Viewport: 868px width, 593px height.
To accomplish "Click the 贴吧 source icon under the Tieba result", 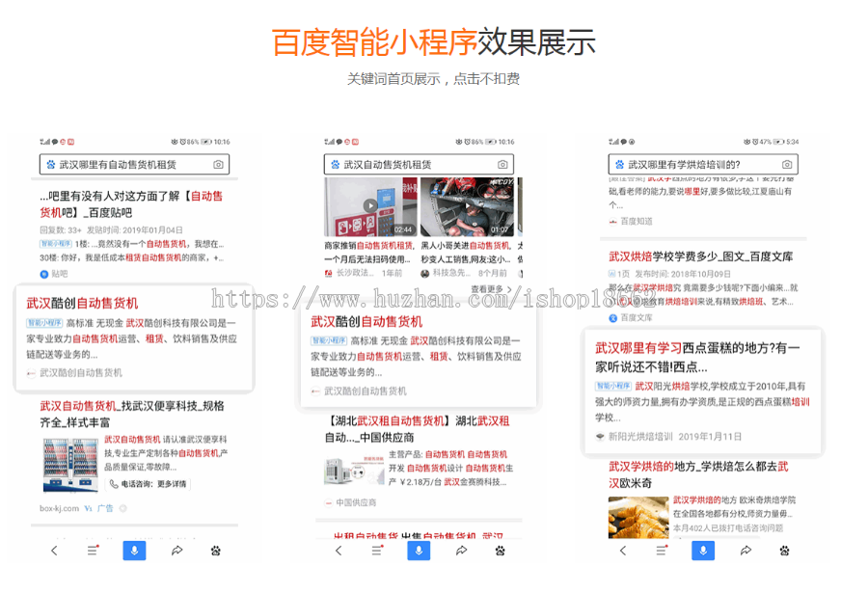I will [44, 274].
